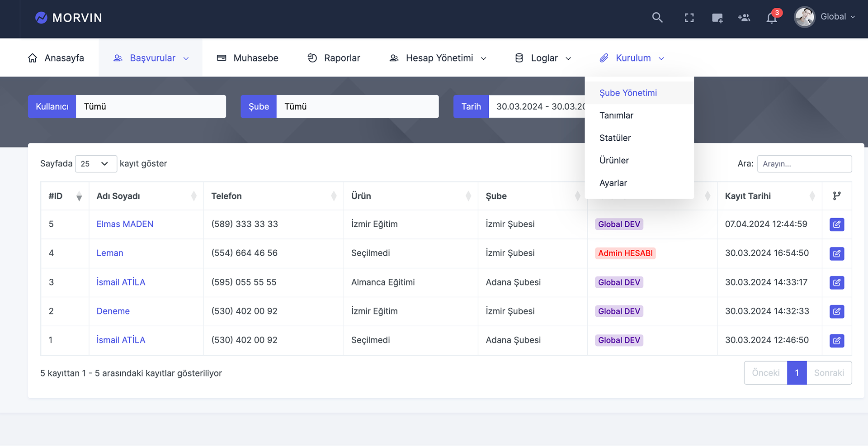This screenshot has height=448, width=868.
Task: Change records per page from 25
Action: point(96,164)
